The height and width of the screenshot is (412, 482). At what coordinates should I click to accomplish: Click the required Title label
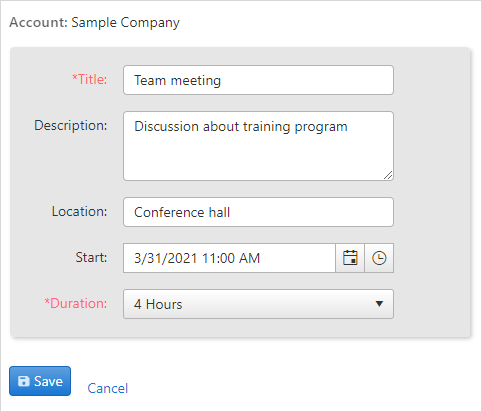90,80
